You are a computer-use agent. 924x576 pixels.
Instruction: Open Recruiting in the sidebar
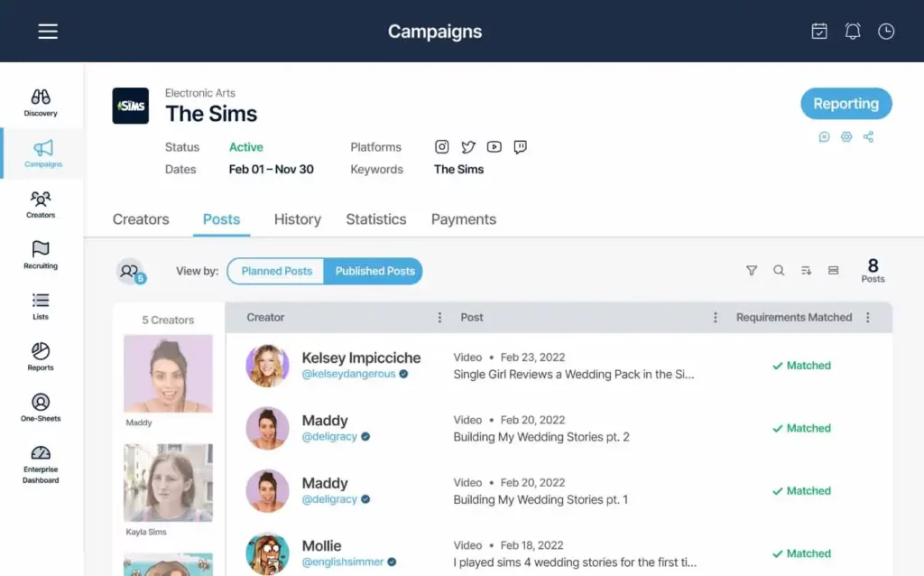point(41,255)
